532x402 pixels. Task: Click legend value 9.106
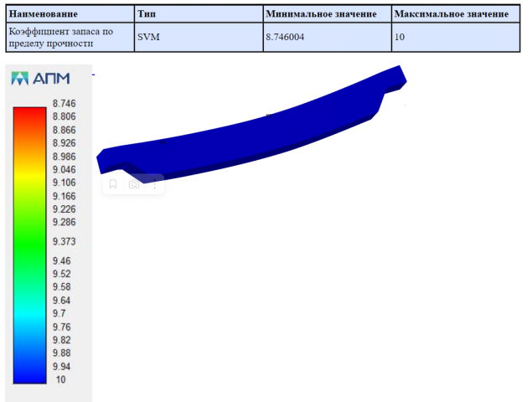[65, 183]
